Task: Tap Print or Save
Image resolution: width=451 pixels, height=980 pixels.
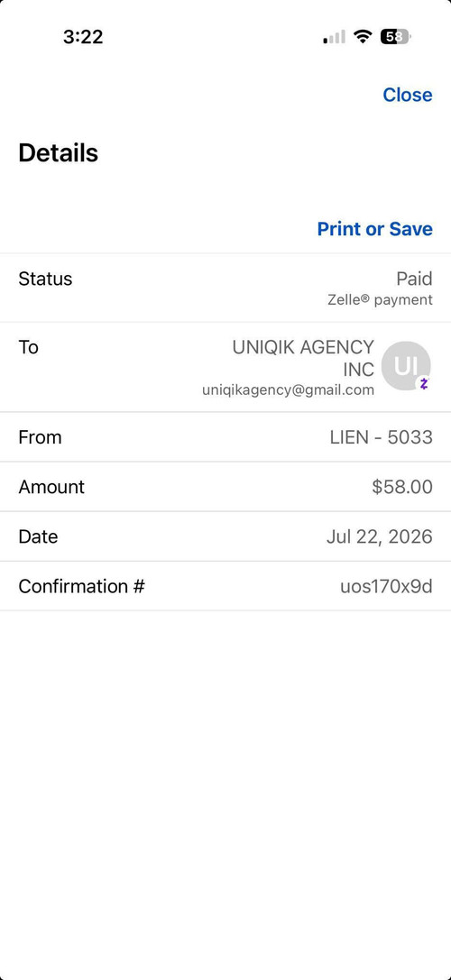Action: (374, 229)
